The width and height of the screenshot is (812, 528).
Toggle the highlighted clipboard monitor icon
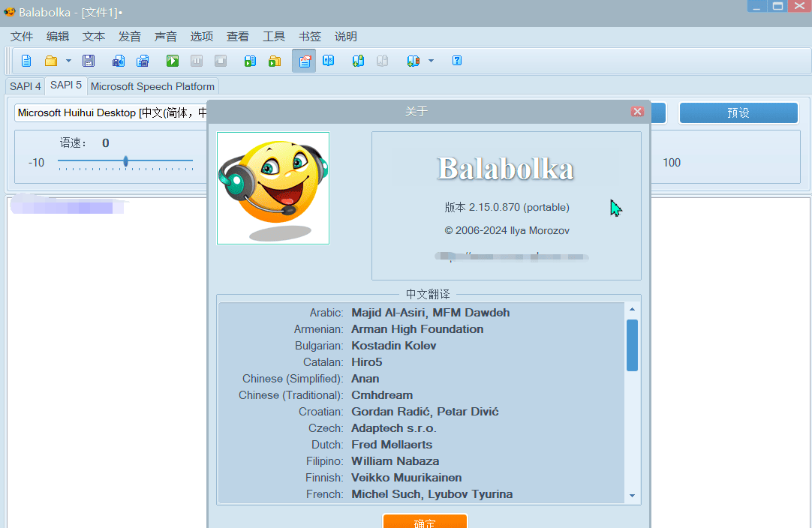pos(304,61)
